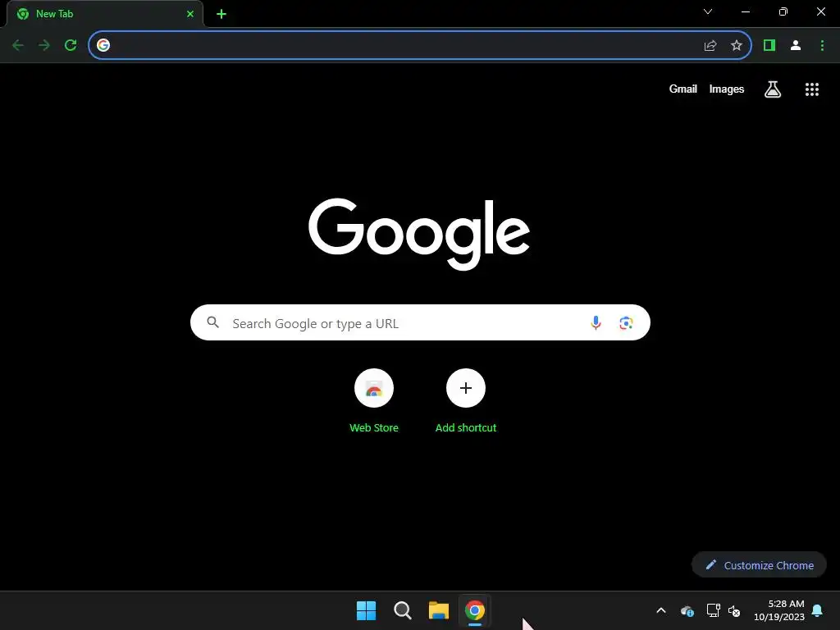Click the Google logo

[419, 234]
